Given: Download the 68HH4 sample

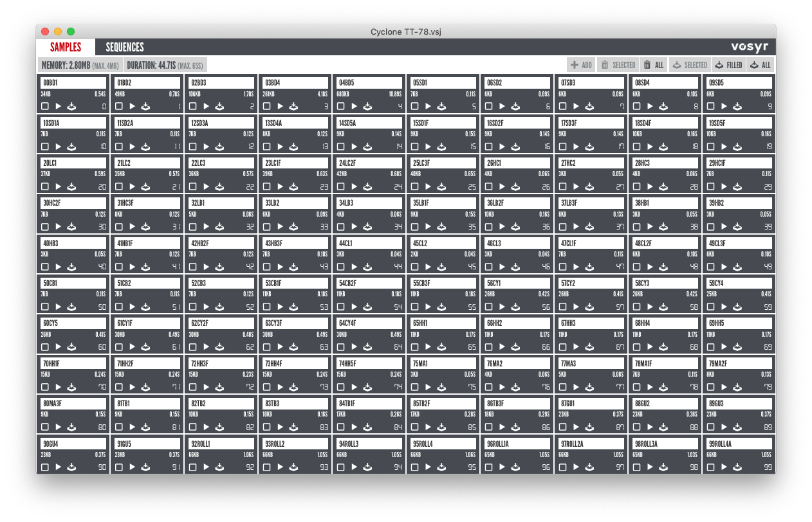Looking at the screenshot, I should (663, 346).
